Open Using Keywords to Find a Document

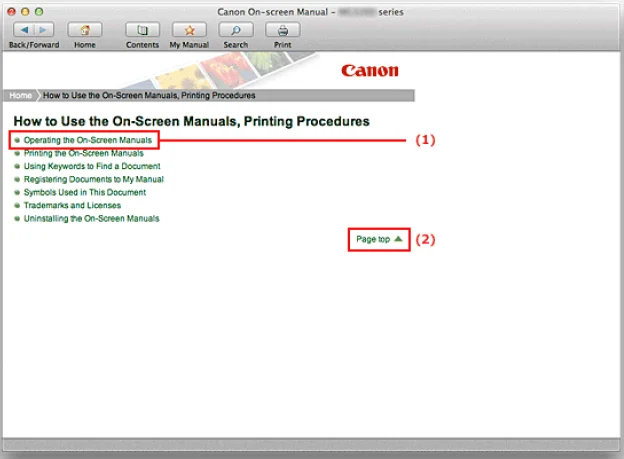coord(92,166)
